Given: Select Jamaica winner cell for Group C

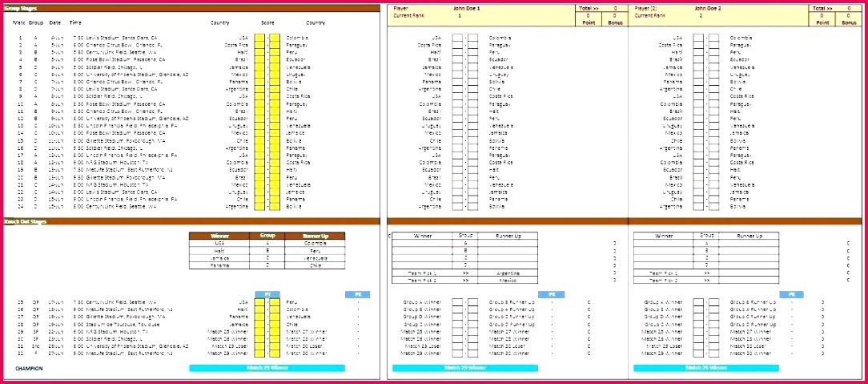Looking at the screenshot, I should pos(219,258).
